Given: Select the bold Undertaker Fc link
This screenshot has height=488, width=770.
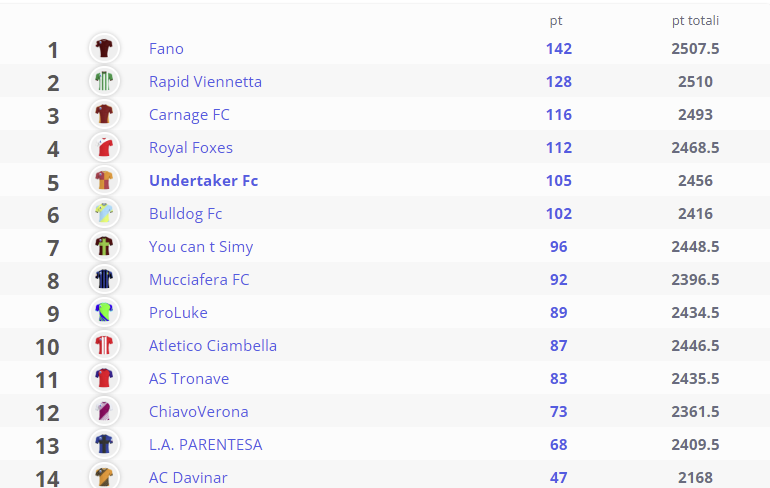Looking at the screenshot, I should pyautogui.click(x=203, y=181).
